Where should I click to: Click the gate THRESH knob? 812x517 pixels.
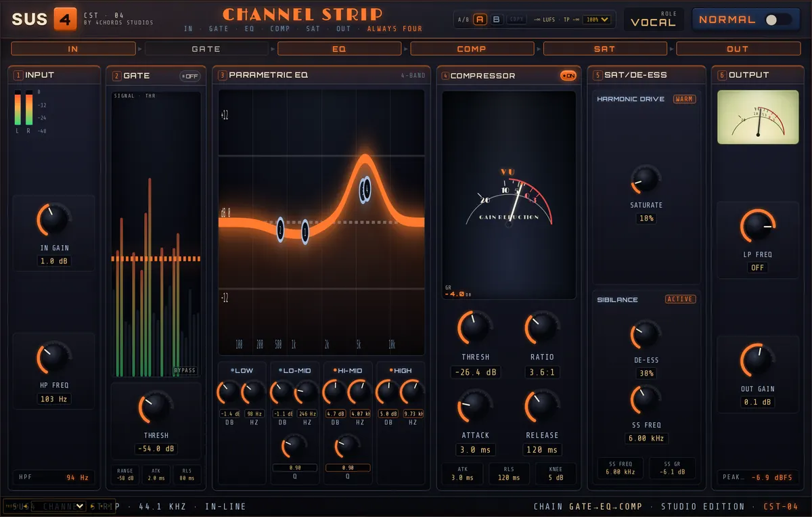(156, 407)
